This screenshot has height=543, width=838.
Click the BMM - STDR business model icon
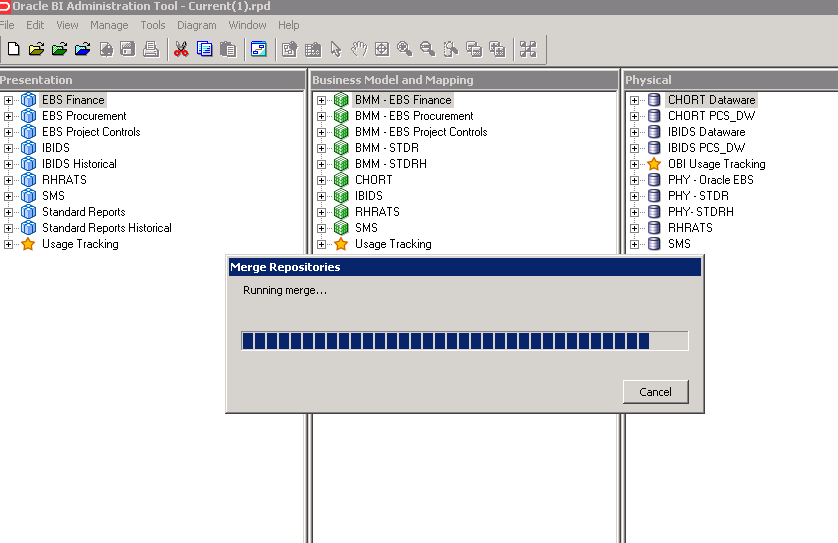tap(341, 148)
